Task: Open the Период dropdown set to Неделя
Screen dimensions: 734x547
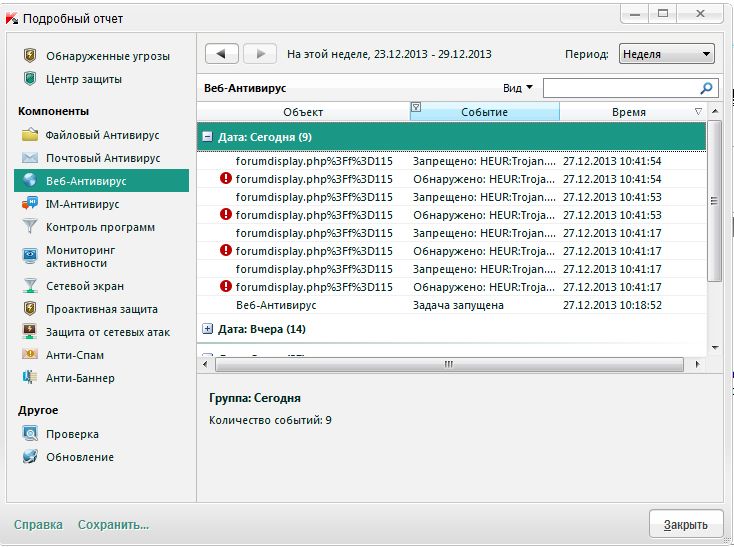Action: pos(667,54)
